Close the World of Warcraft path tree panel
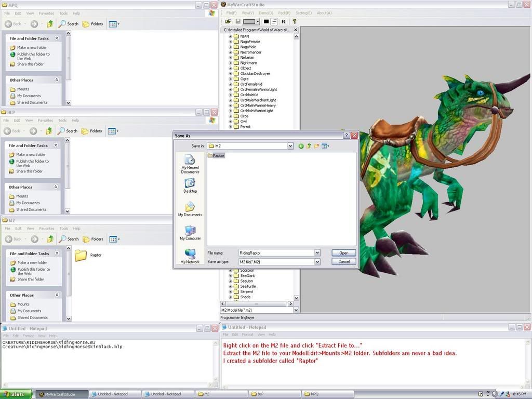The height and width of the screenshot is (399, 532). [295, 30]
